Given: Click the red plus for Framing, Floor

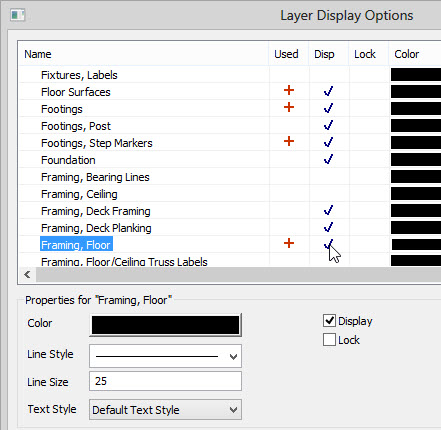Looking at the screenshot, I should [x=289, y=243].
